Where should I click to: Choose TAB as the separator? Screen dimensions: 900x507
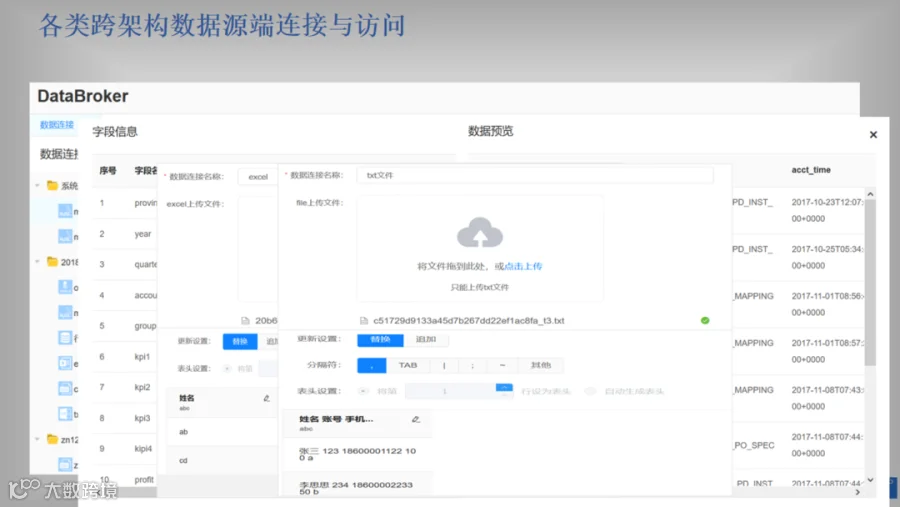pyautogui.click(x=408, y=365)
